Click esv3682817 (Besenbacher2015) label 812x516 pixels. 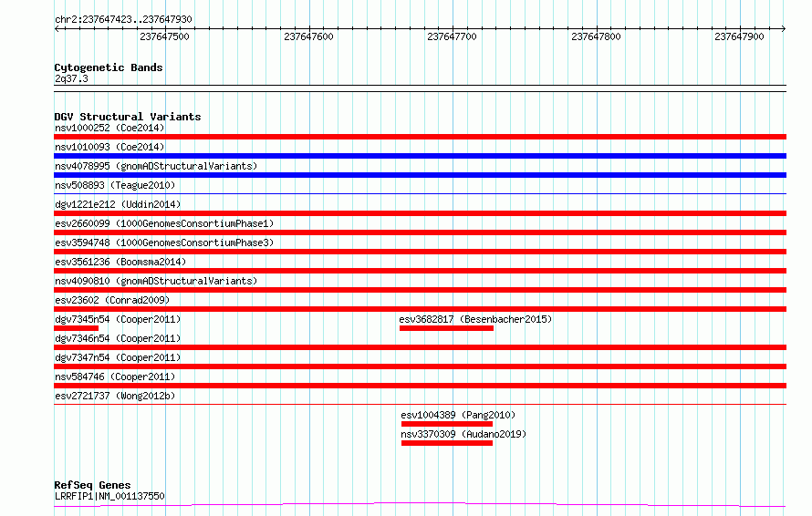tap(475, 319)
